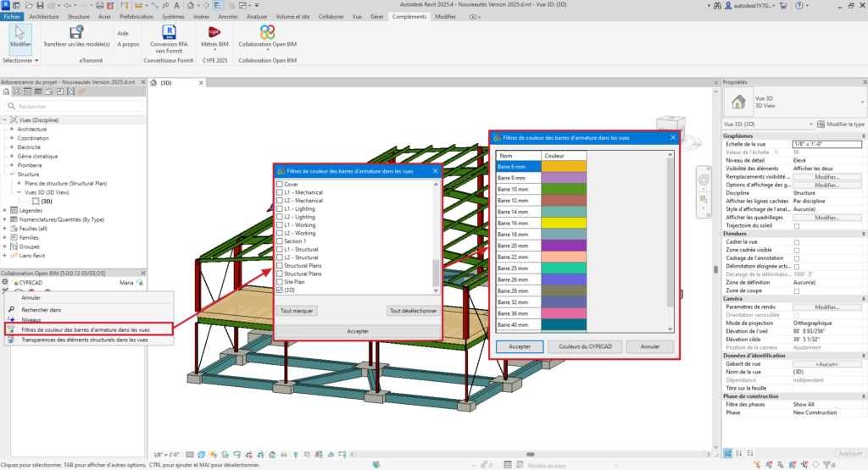868x470 pixels.
Task: Open the Vue 3D: {3D} selector dropdown
Action: click(768, 124)
